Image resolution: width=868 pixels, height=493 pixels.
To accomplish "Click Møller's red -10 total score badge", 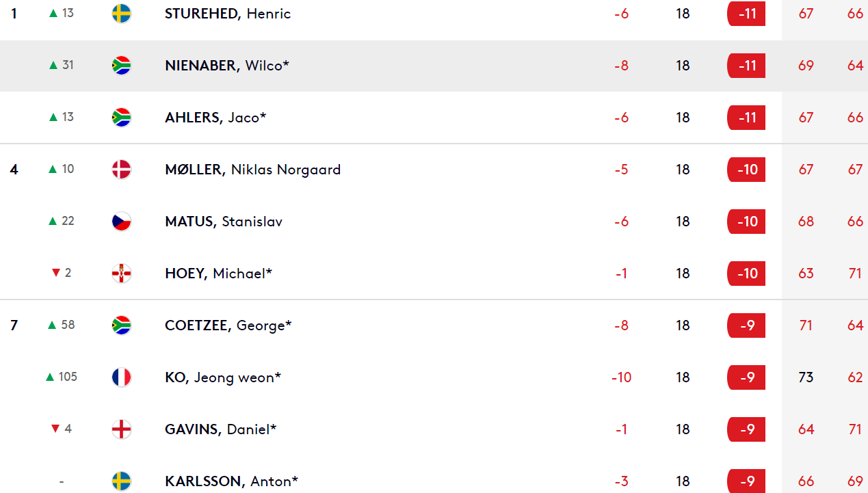I will (x=746, y=170).
